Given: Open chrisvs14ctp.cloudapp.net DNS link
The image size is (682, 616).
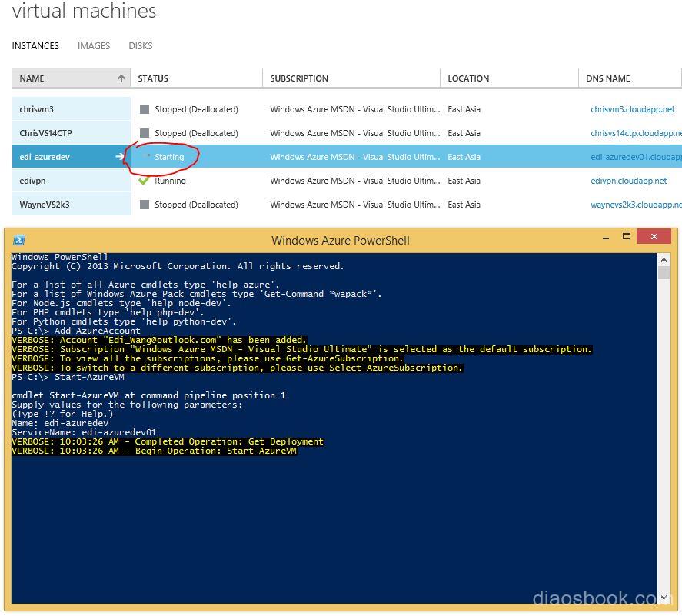Looking at the screenshot, I should tap(636, 133).
